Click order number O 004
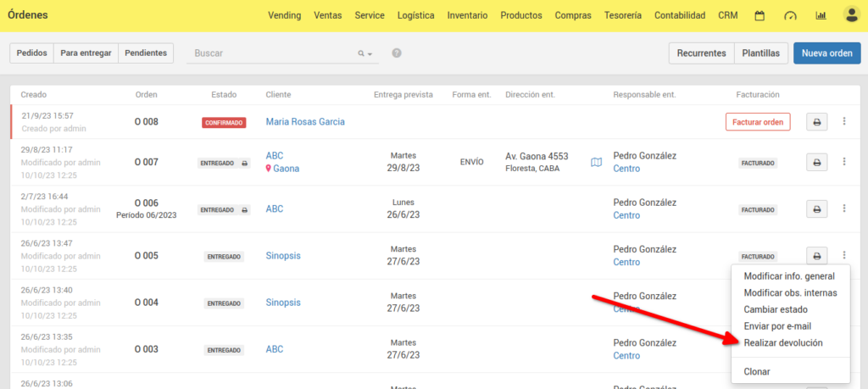 (x=146, y=303)
